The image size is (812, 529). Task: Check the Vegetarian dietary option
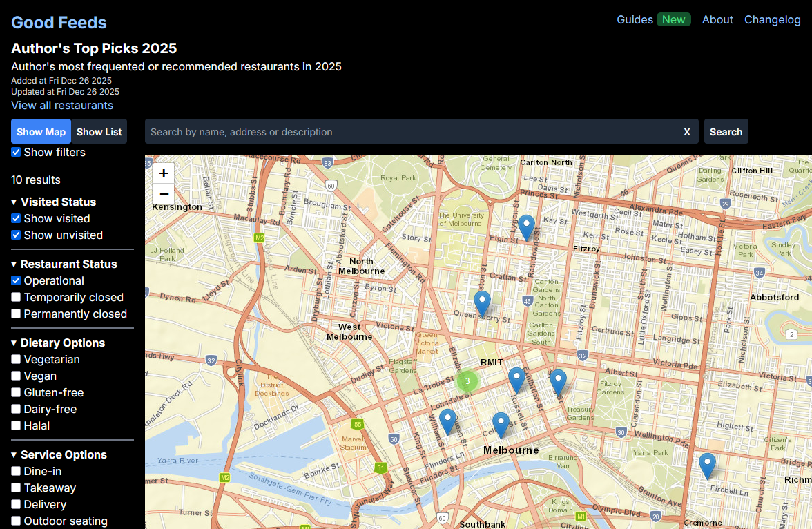point(15,359)
